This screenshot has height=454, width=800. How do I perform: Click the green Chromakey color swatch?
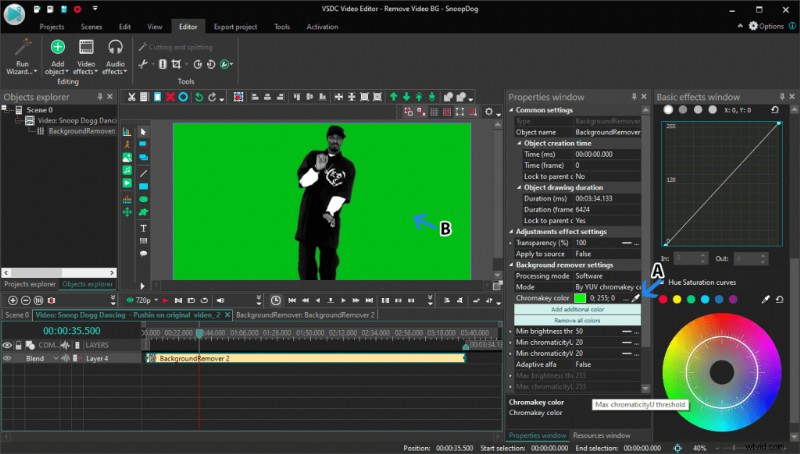tap(580, 298)
